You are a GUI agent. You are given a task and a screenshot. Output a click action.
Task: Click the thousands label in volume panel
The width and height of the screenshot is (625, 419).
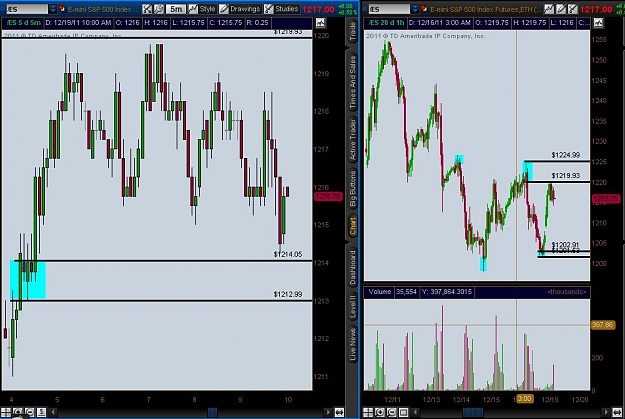point(566,292)
